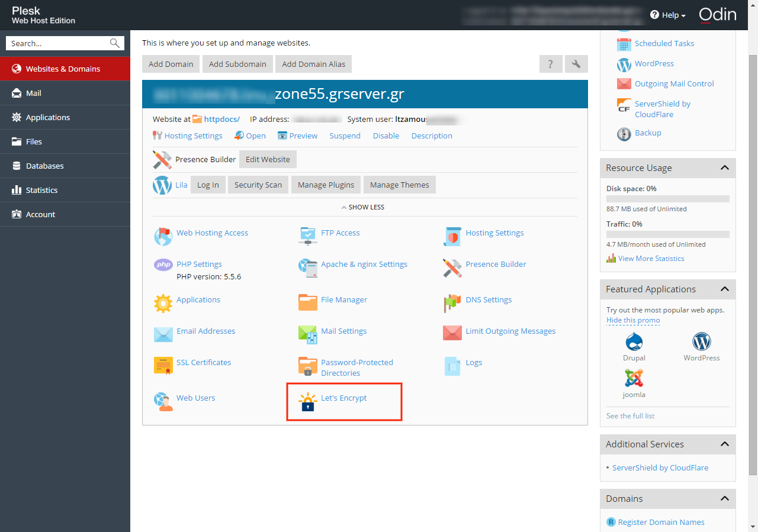Click the Limit Outgoing Messages icon

pyautogui.click(x=452, y=333)
